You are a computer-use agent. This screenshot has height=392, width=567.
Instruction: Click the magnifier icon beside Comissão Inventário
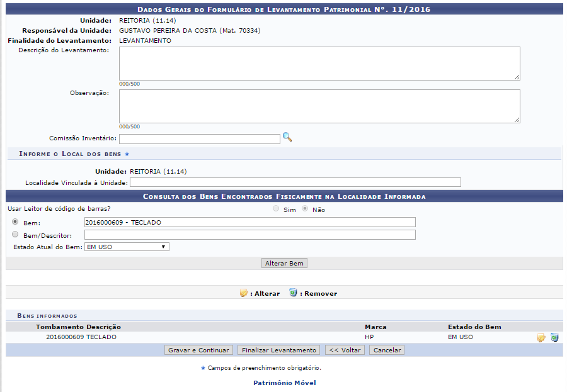click(x=287, y=137)
